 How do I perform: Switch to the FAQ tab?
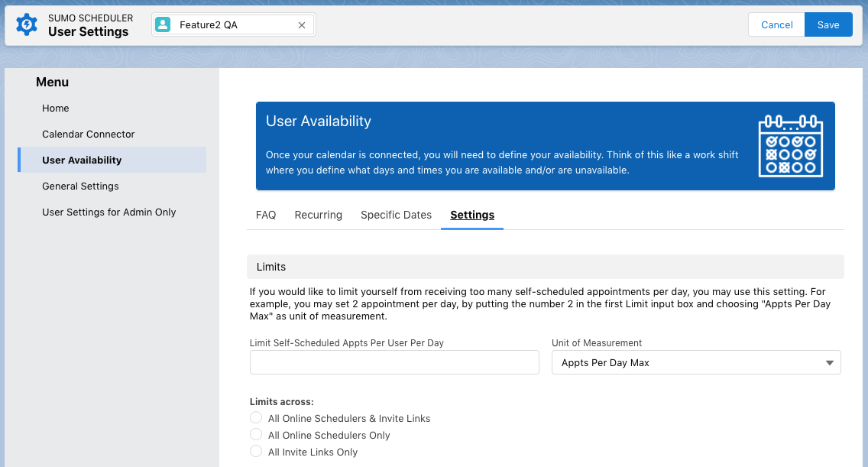click(x=266, y=215)
